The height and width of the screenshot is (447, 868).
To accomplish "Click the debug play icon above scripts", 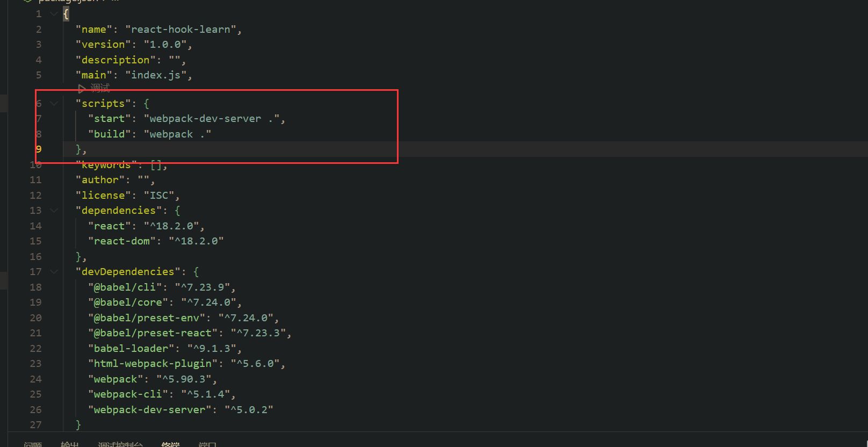I will point(82,89).
